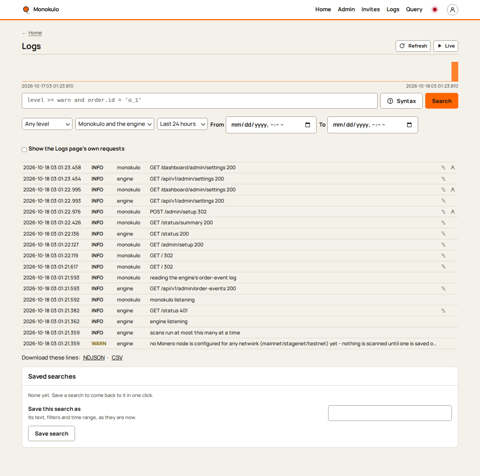Download lines as CSV

pyautogui.click(x=117, y=358)
